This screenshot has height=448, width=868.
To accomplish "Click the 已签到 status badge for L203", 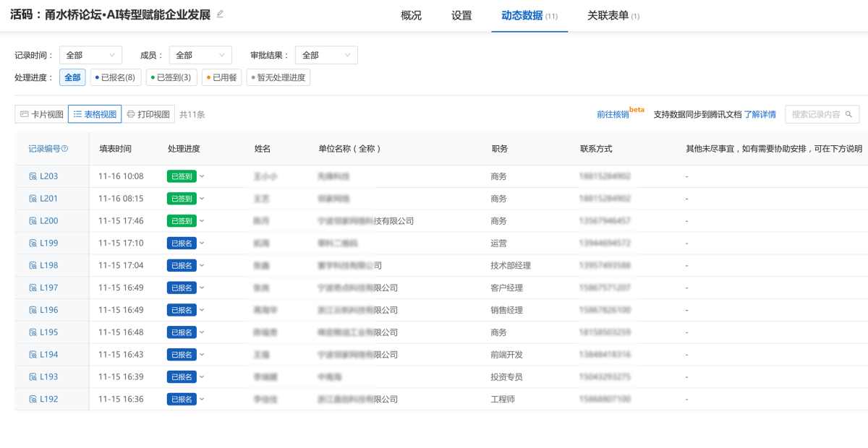I will 182,176.
